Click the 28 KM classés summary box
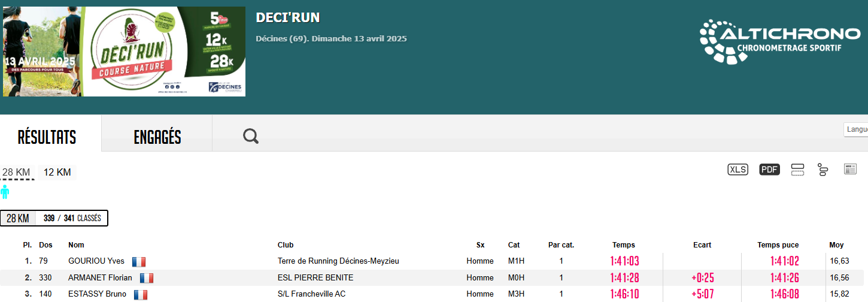The image size is (868, 302). (x=54, y=218)
